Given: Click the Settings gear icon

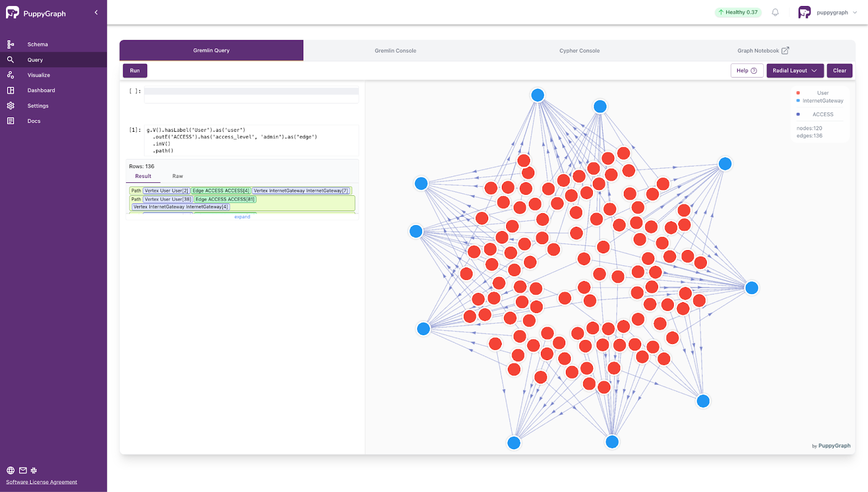Looking at the screenshot, I should pyautogui.click(x=10, y=106).
